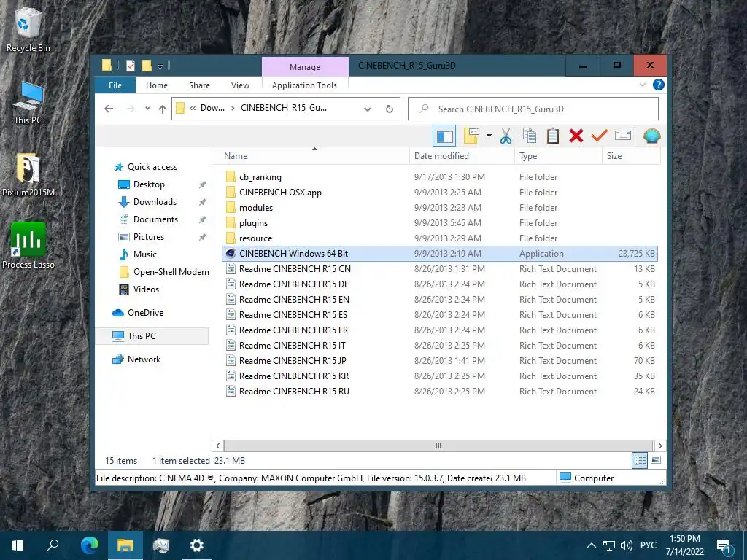Viewport: 747px width, 560px height.
Task: Select the plugins folder
Action: [x=253, y=223]
